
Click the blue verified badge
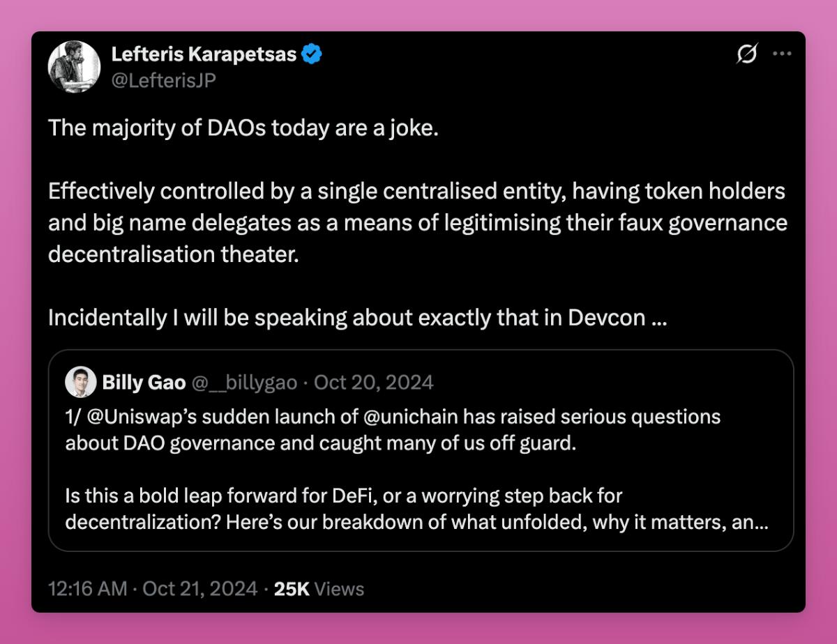pos(312,54)
